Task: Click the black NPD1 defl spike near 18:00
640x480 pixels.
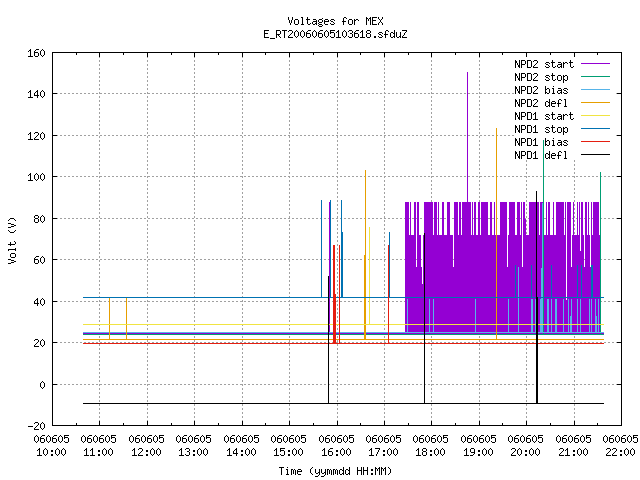Action: tap(424, 318)
